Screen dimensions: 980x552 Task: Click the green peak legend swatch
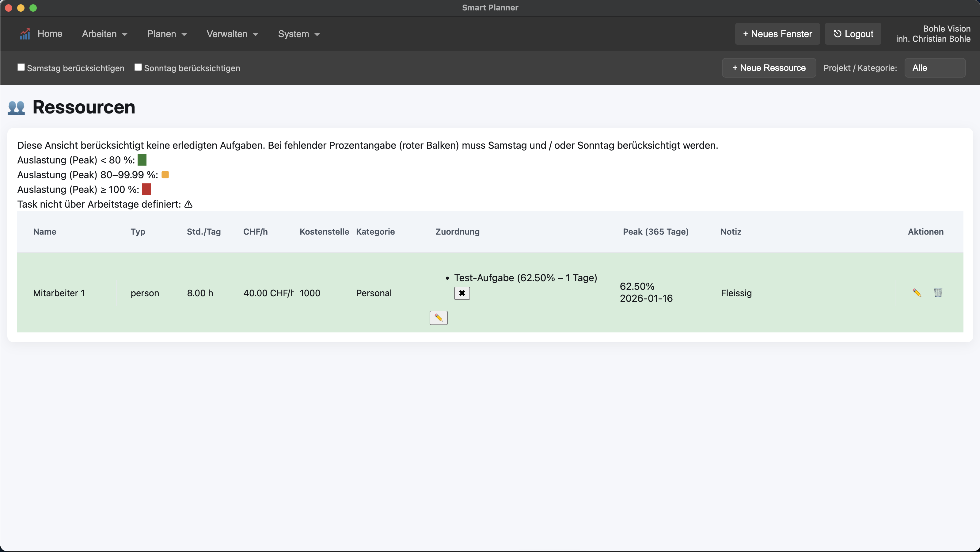(142, 160)
